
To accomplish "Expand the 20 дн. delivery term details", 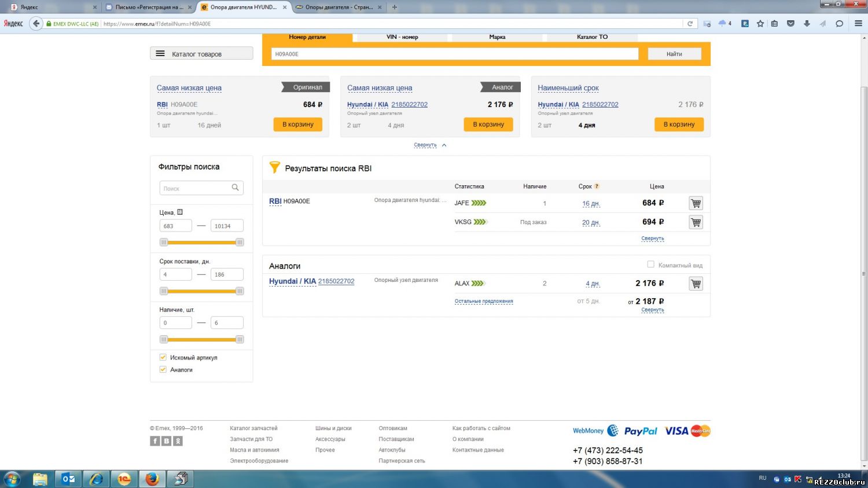I will pyautogui.click(x=591, y=222).
